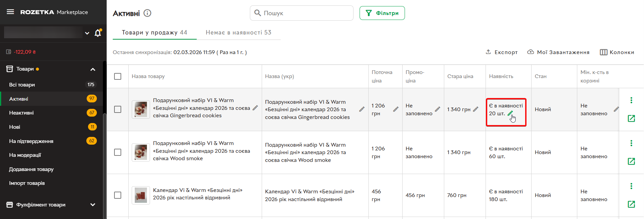Open the hamburger menu in sidebar header
Image resolution: width=644 pixels, height=219 pixels.
click(10, 12)
